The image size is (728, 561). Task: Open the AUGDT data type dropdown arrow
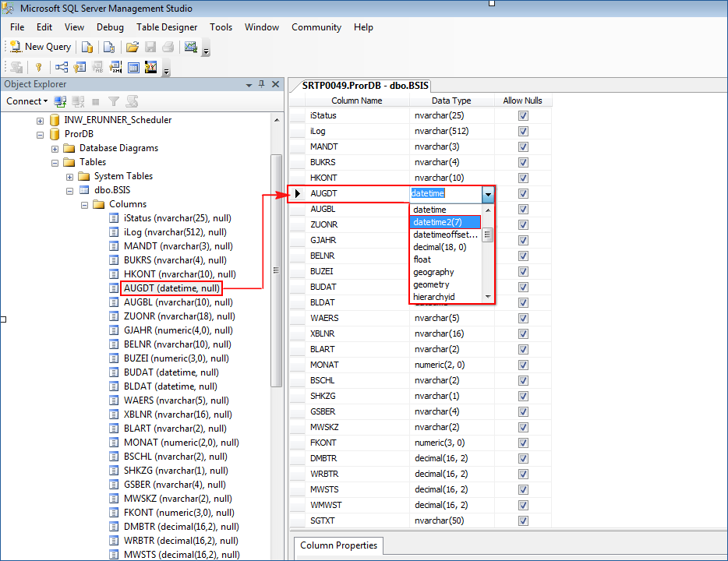488,195
